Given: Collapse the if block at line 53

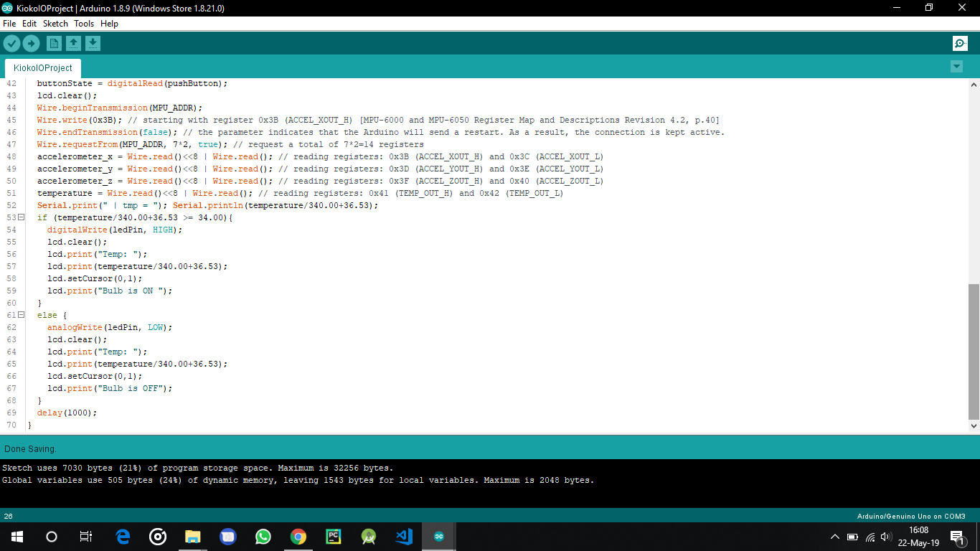Looking at the screenshot, I should click(21, 217).
